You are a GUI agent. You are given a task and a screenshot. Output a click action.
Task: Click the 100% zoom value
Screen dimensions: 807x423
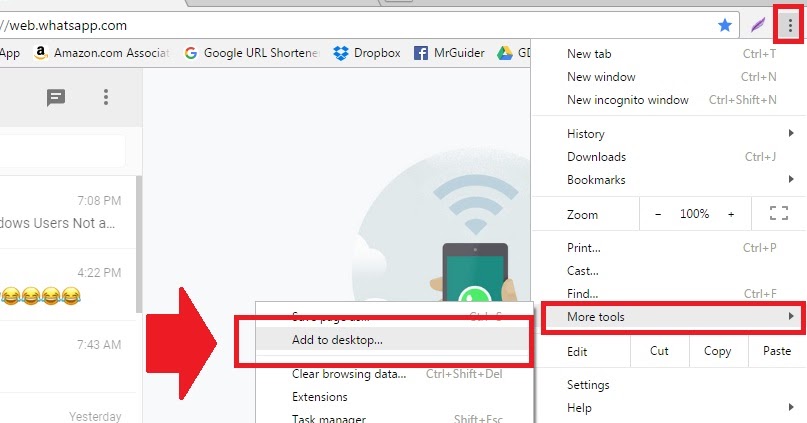tap(694, 214)
